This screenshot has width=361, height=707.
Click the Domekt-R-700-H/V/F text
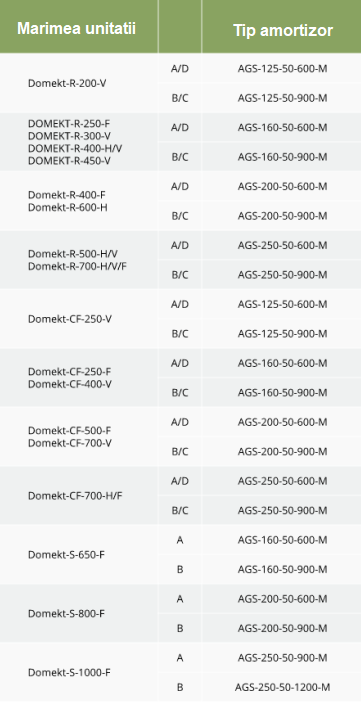click(x=78, y=266)
